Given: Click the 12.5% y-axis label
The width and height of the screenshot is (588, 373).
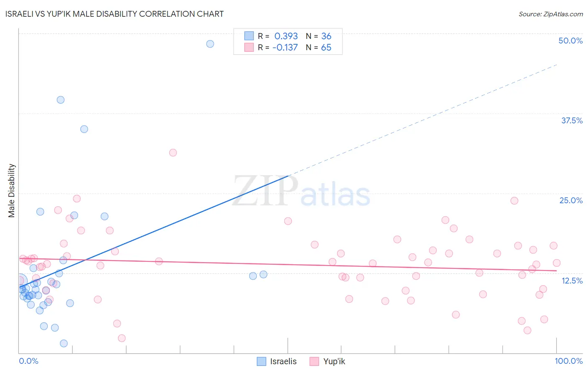Looking at the screenshot, I should click(572, 281).
